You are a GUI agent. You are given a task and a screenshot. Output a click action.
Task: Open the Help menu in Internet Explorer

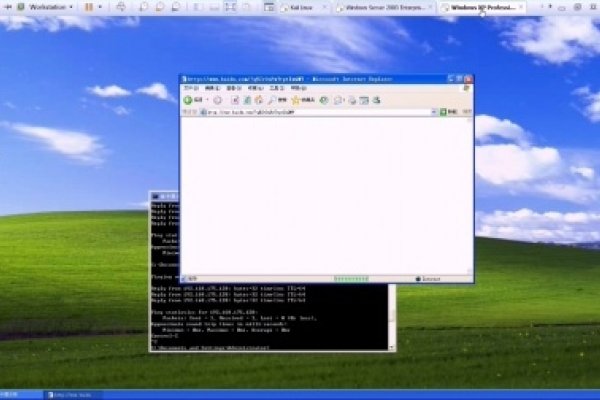pyautogui.click(x=298, y=88)
